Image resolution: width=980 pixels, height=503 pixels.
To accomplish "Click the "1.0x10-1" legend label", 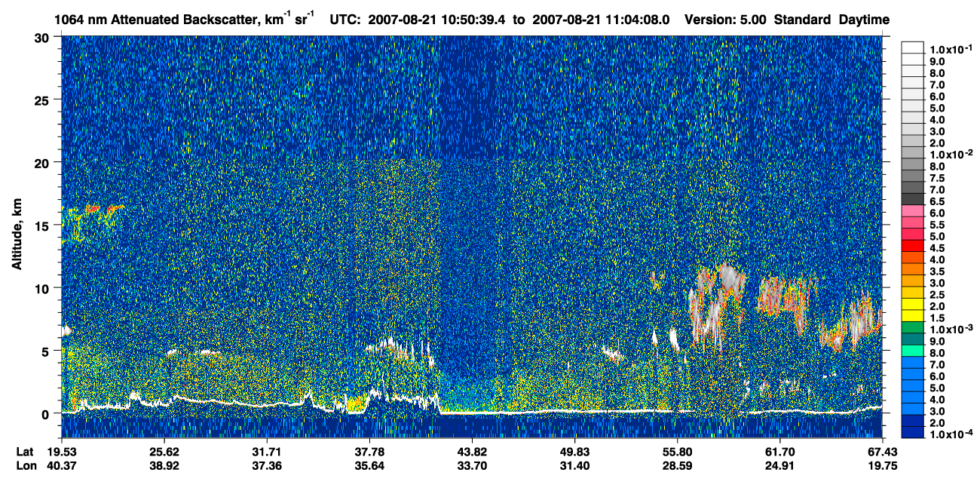I will pyautogui.click(x=951, y=48).
